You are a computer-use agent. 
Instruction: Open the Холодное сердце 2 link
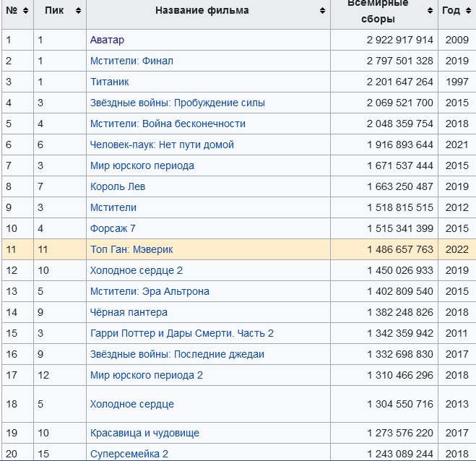point(136,270)
